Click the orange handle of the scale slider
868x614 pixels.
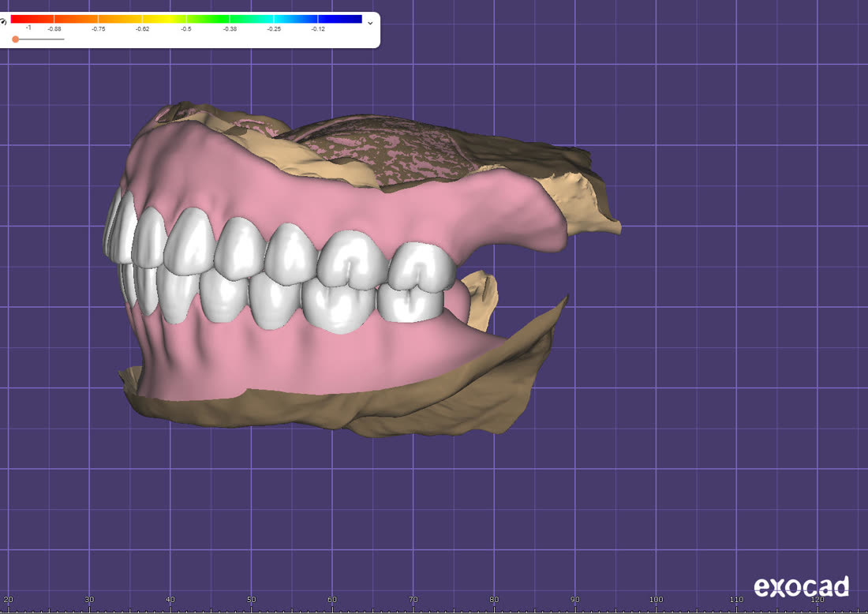coord(16,39)
